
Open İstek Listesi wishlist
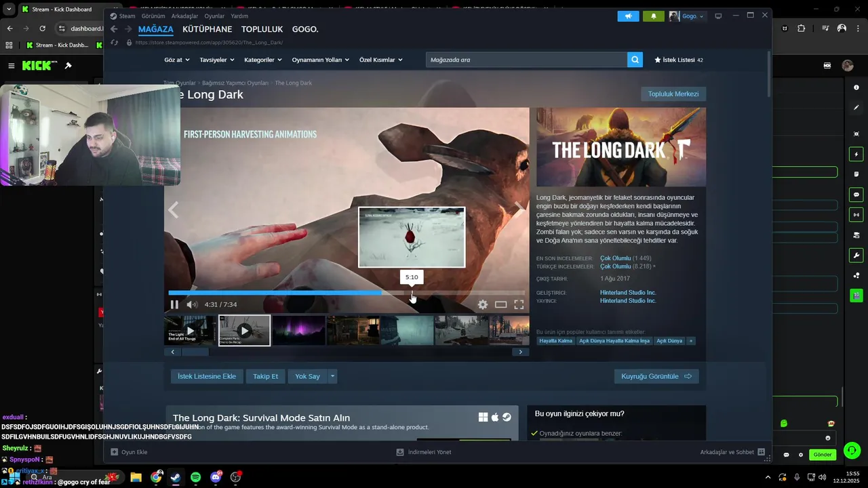tap(678, 60)
